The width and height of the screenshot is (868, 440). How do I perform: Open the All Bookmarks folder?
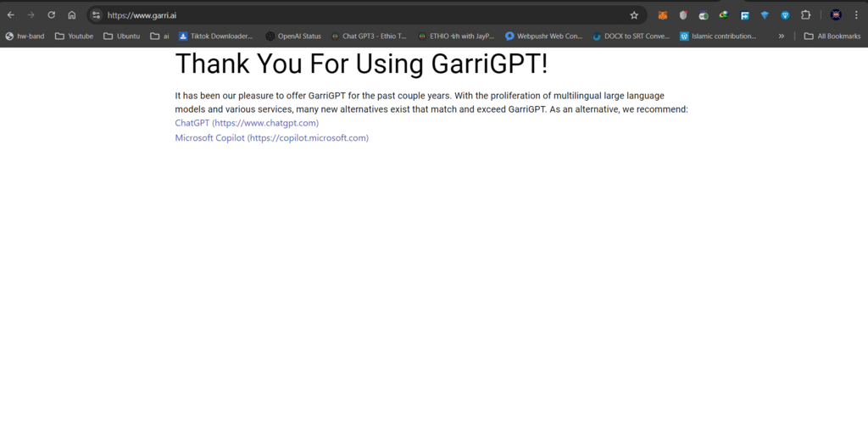pyautogui.click(x=832, y=36)
